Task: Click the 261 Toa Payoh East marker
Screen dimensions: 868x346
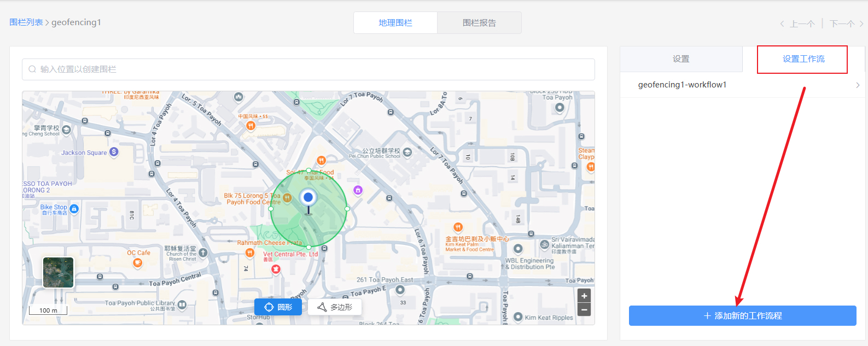Action: (x=400, y=289)
